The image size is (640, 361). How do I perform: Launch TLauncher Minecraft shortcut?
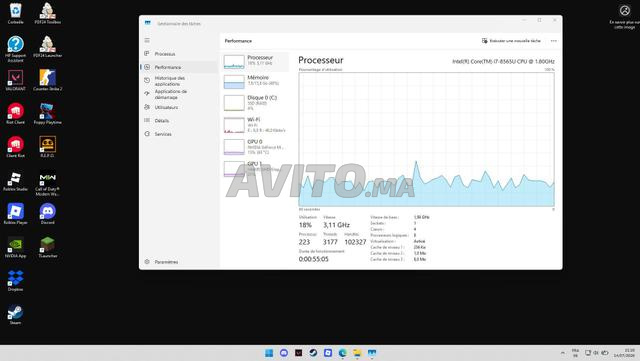48,247
